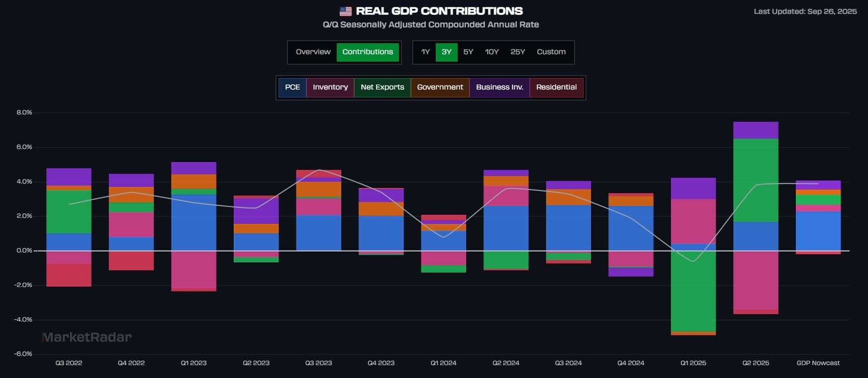Image resolution: width=868 pixels, height=378 pixels.
Task: Toggle Residential series visibility
Action: click(556, 88)
